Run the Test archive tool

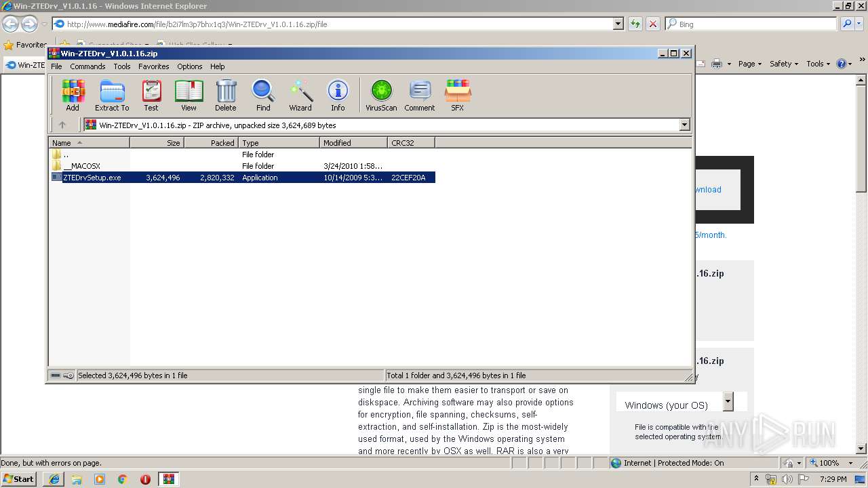click(151, 96)
